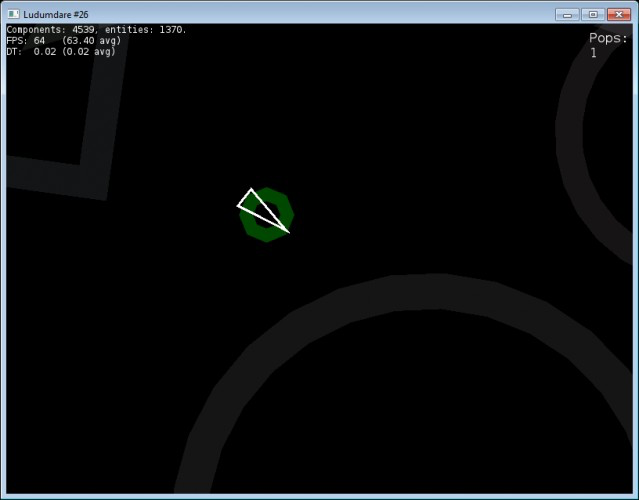Click the "FPS: 64 (63.40 avg)" readout

[x=64, y=41]
